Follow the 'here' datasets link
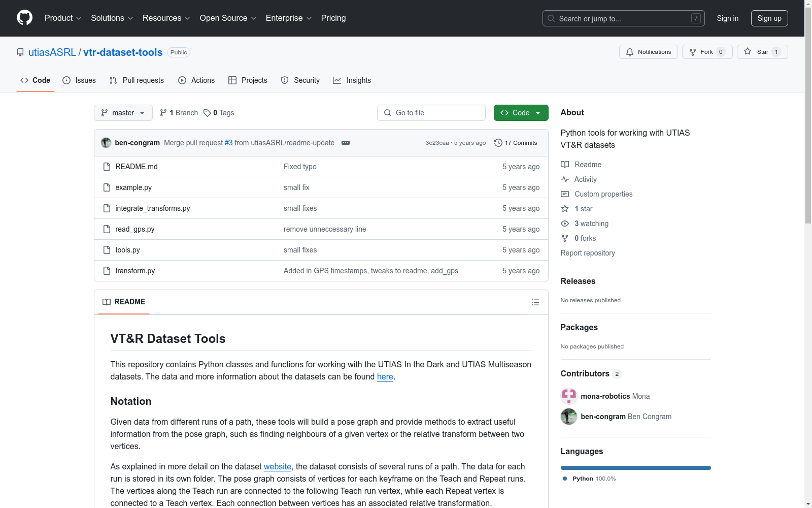This screenshot has width=812, height=508. pos(385,377)
